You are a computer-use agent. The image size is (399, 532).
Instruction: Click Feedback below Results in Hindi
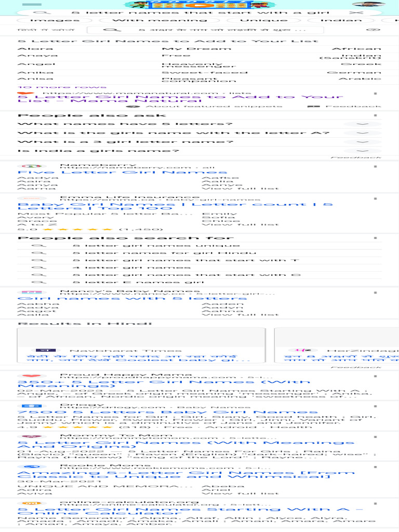pos(356,367)
